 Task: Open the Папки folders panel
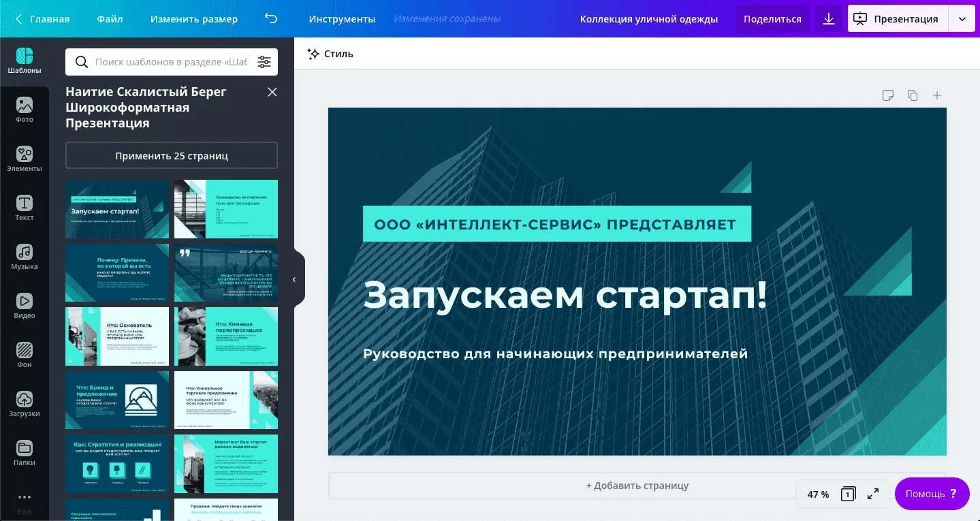point(25,454)
